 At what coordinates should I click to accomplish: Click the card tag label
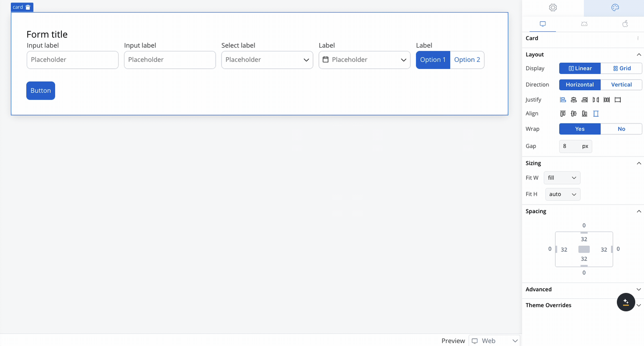[18, 7]
